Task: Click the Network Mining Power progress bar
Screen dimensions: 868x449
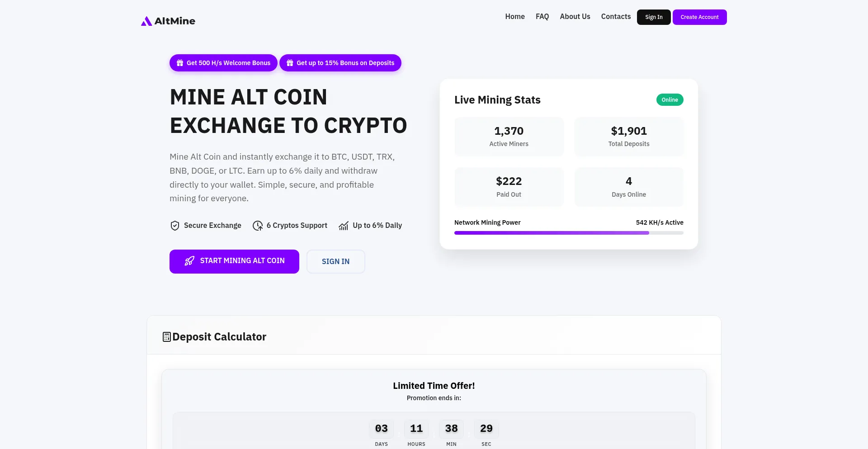Action: click(569, 233)
